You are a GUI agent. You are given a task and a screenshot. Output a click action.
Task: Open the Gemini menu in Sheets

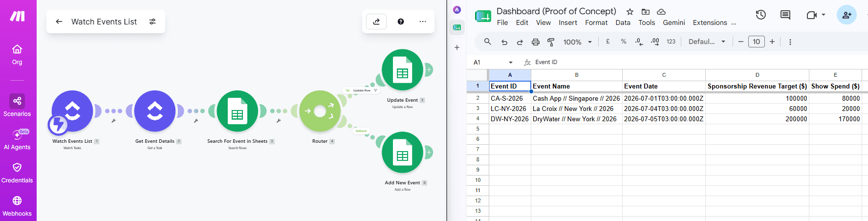click(x=674, y=22)
